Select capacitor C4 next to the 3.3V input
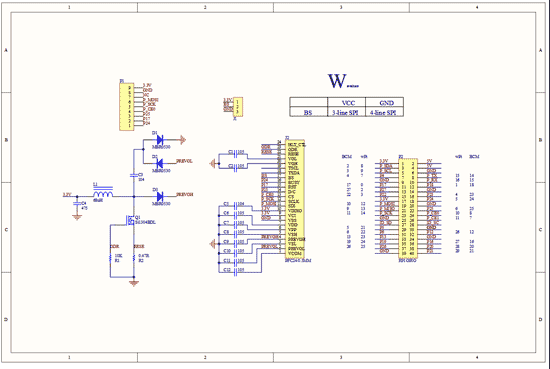 click(x=77, y=203)
